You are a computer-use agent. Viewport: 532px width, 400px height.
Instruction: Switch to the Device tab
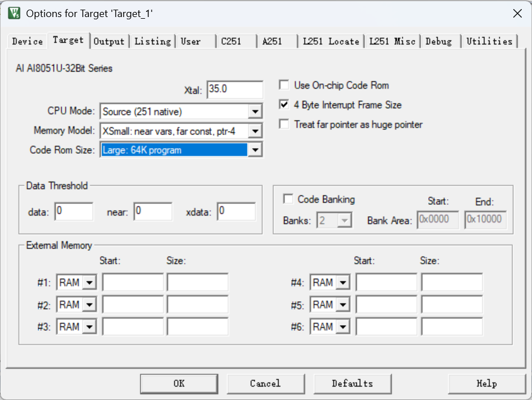[27, 41]
